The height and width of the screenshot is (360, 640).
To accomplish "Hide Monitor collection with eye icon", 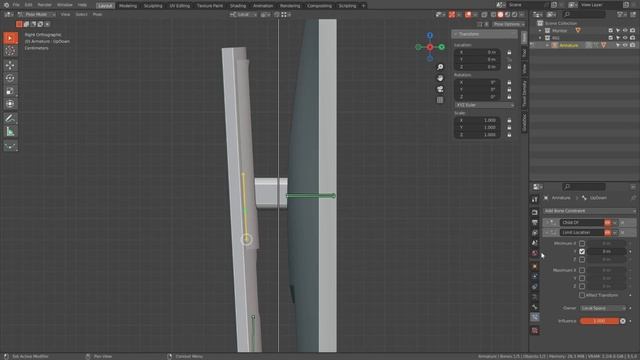I will [625, 31].
